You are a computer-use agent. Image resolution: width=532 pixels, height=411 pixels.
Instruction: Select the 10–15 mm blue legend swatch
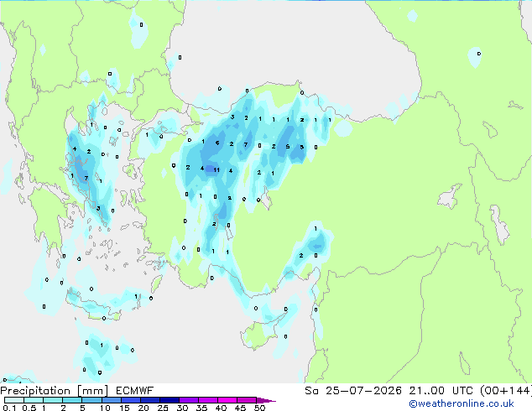[x=111, y=400]
